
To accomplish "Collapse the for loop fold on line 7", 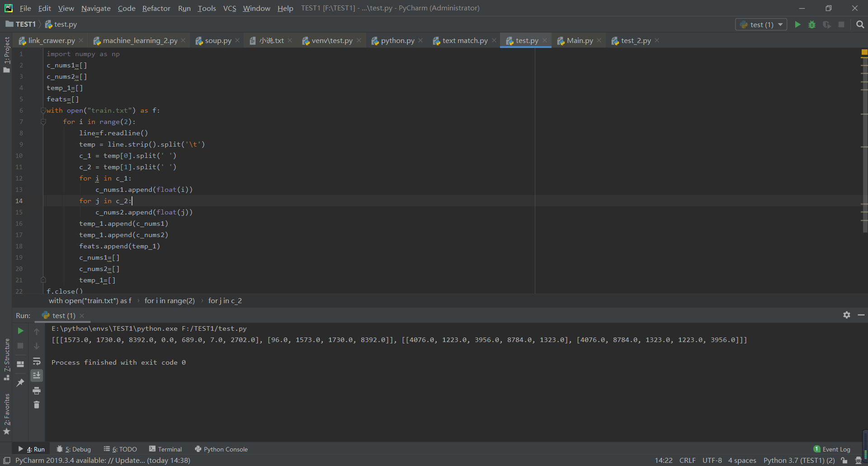I will [43, 122].
